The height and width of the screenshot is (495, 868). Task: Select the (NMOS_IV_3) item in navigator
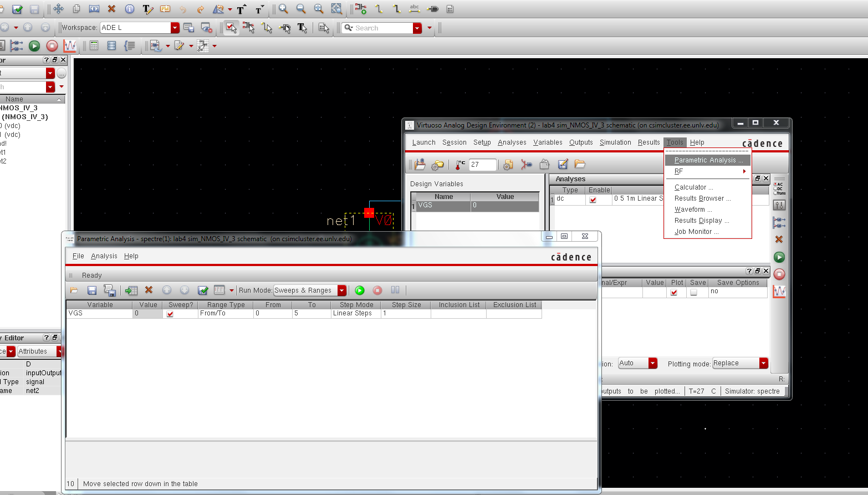click(25, 117)
